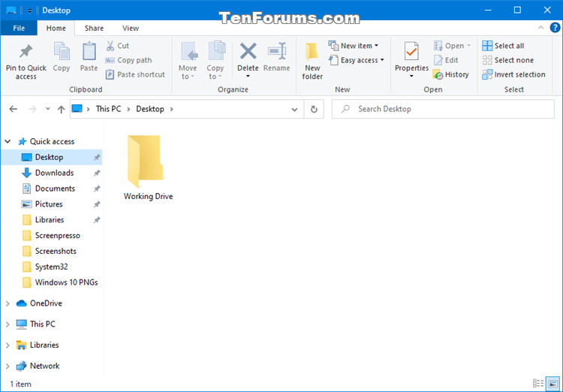Image resolution: width=563 pixels, height=392 pixels.
Task: Expand the Network tree node
Action: (8, 366)
